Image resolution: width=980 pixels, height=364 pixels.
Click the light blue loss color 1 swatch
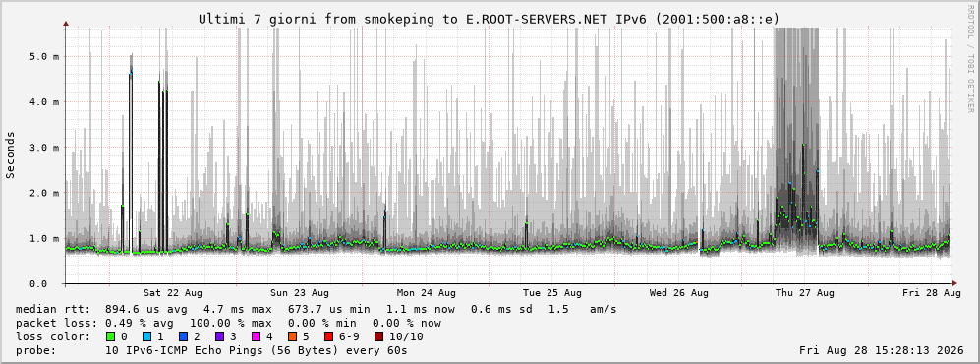146,336
